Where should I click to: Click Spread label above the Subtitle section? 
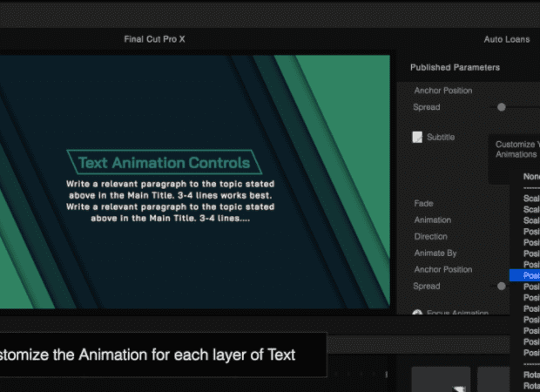tap(427, 107)
